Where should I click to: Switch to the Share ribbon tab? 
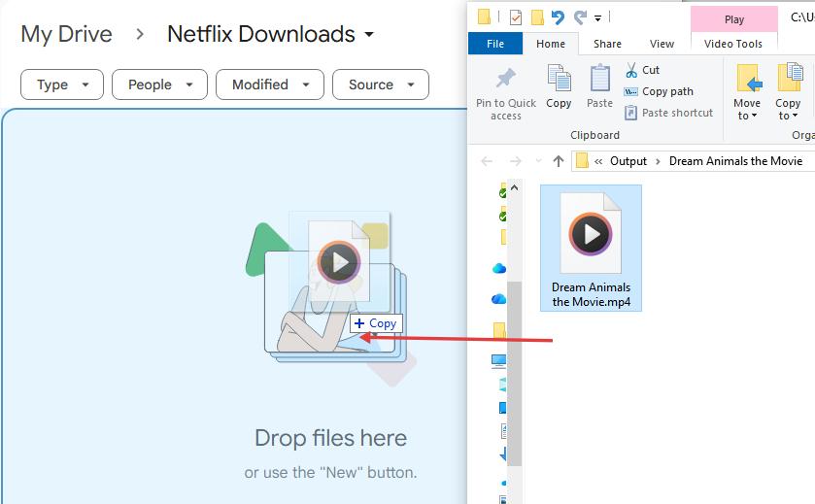[607, 44]
